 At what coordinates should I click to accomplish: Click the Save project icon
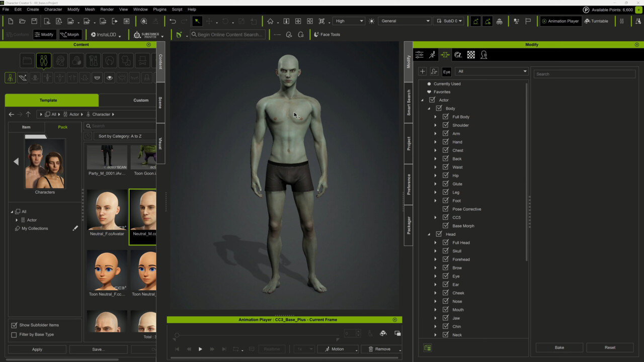click(34, 21)
